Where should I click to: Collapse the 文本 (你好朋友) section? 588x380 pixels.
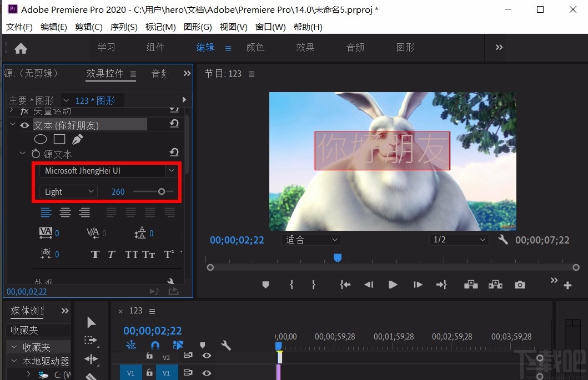[12, 124]
